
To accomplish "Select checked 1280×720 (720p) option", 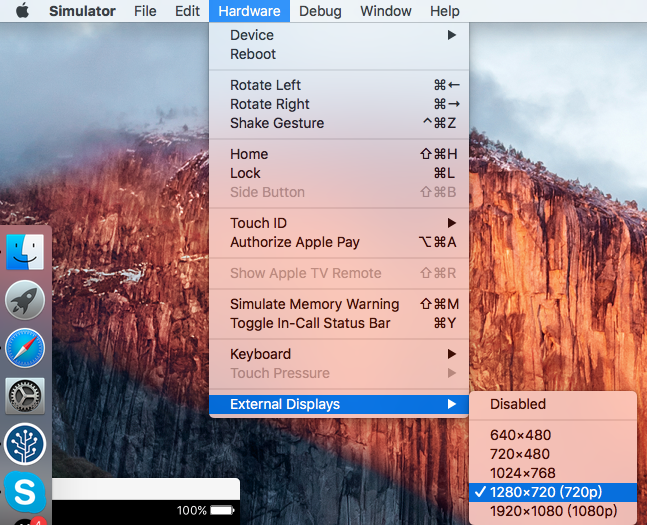I will tap(553, 492).
